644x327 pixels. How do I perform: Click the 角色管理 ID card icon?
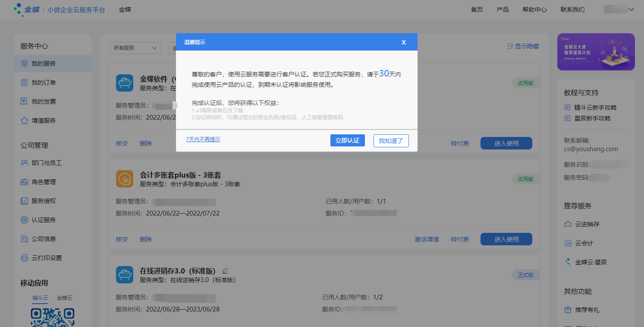pos(25,182)
